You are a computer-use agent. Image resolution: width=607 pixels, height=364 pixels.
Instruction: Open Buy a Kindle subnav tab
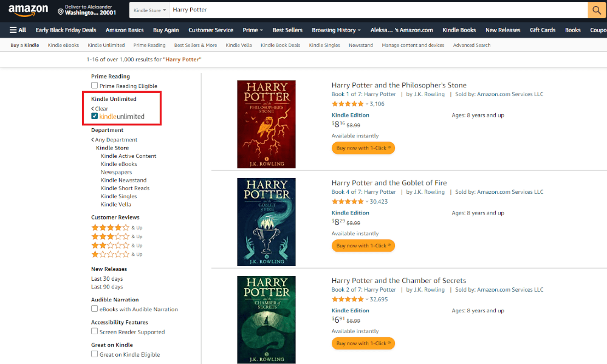point(25,46)
